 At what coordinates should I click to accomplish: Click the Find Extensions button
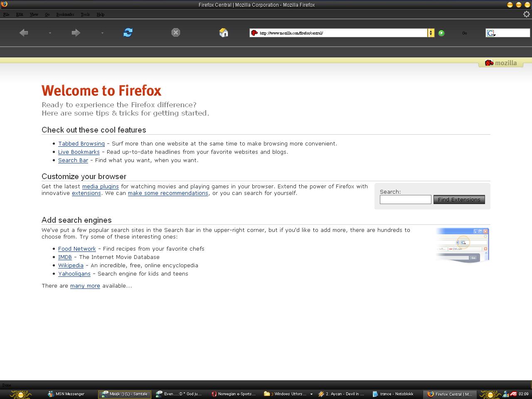click(x=459, y=199)
